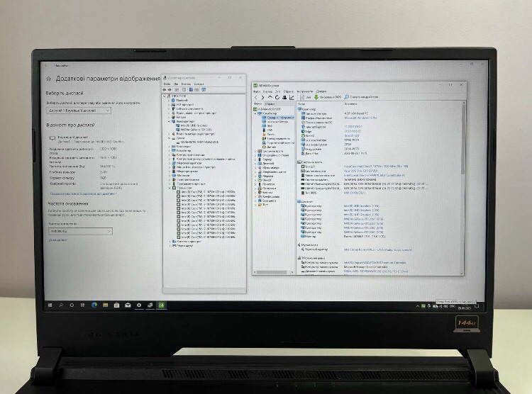Expand the Bluetooth node in Device Manager
The width and height of the screenshot is (532, 394).
tap(170, 100)
